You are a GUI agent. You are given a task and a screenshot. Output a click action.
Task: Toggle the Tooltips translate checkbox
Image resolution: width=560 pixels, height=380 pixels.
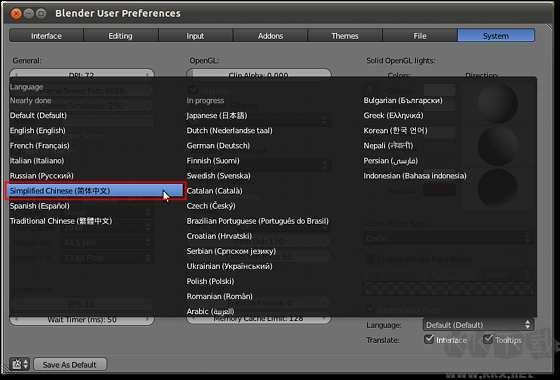point(488,339)
